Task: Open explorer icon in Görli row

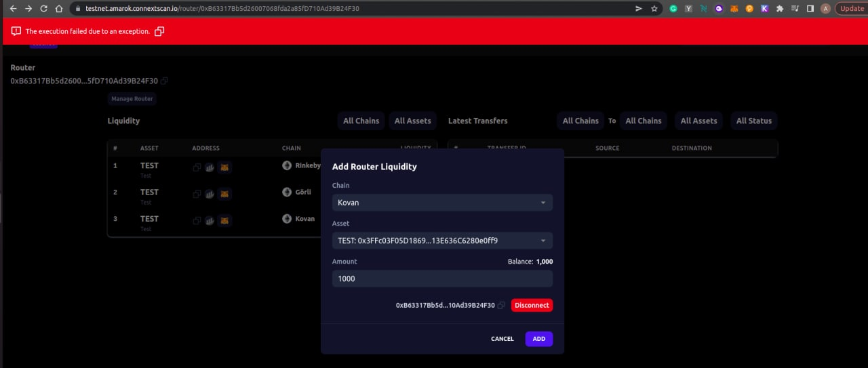Action: [210, 194]
